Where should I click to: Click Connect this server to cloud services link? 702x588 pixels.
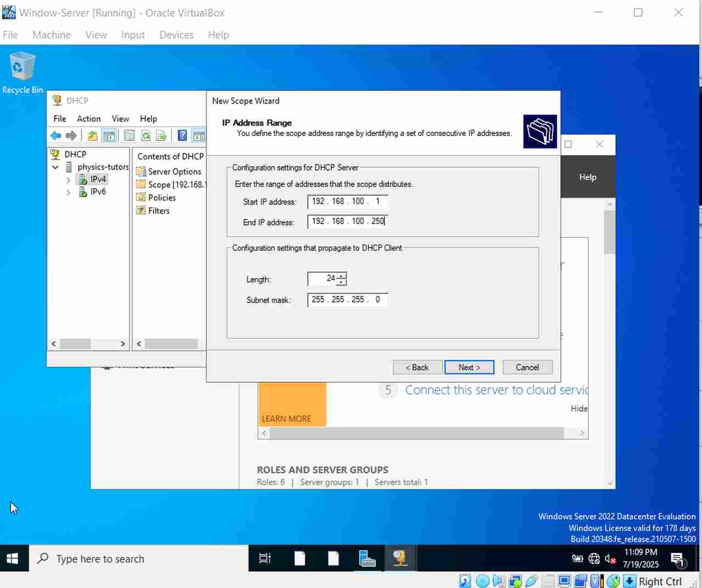tap(496, 390)
